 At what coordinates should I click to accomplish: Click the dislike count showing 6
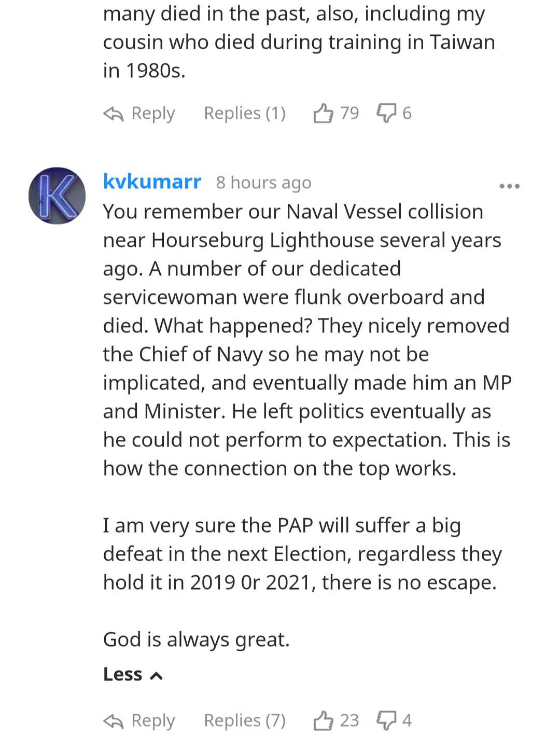click(x=407, y=113)
